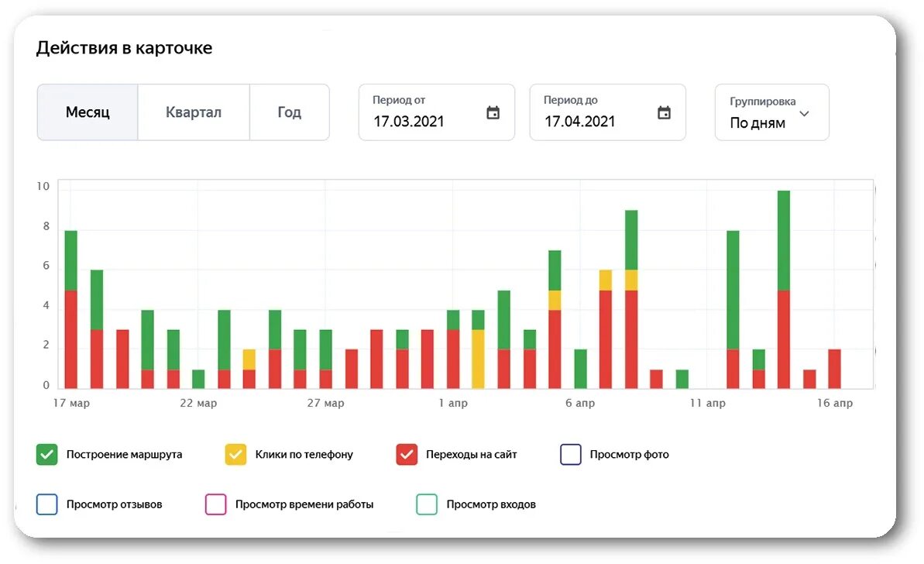924x564 pixels.
Task: Open calendar icon in 'Период до' field
Action: coord(664,112)
